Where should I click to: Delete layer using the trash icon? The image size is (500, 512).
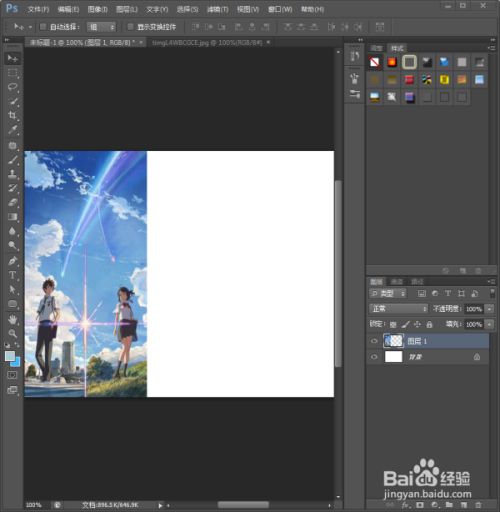pyautogui.click(x=478, y=505)
